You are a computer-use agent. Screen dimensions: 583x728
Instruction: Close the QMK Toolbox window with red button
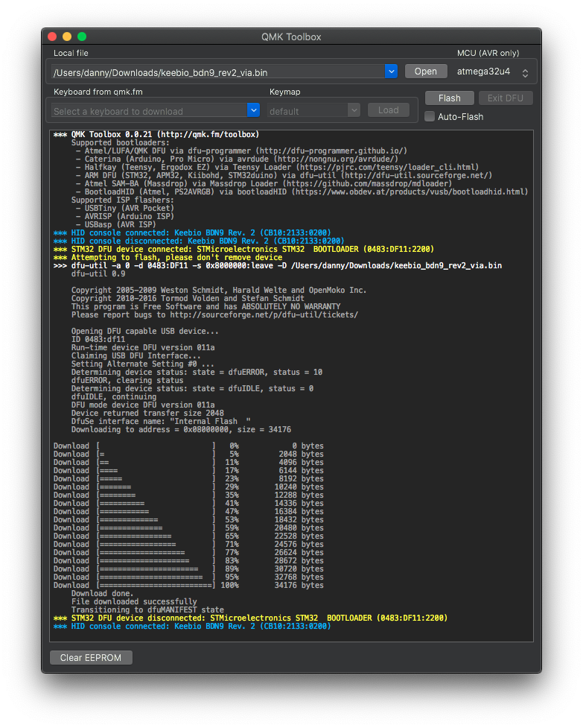[52, 37]
